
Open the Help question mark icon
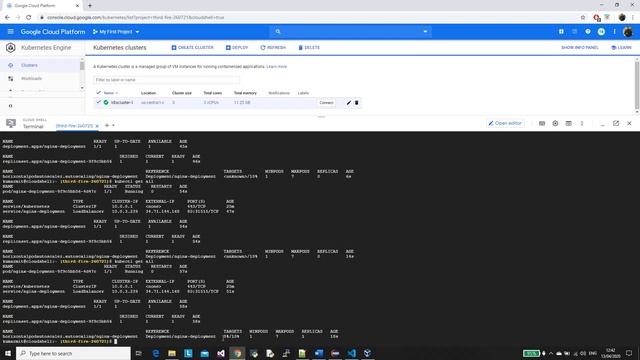click(588, 31)
